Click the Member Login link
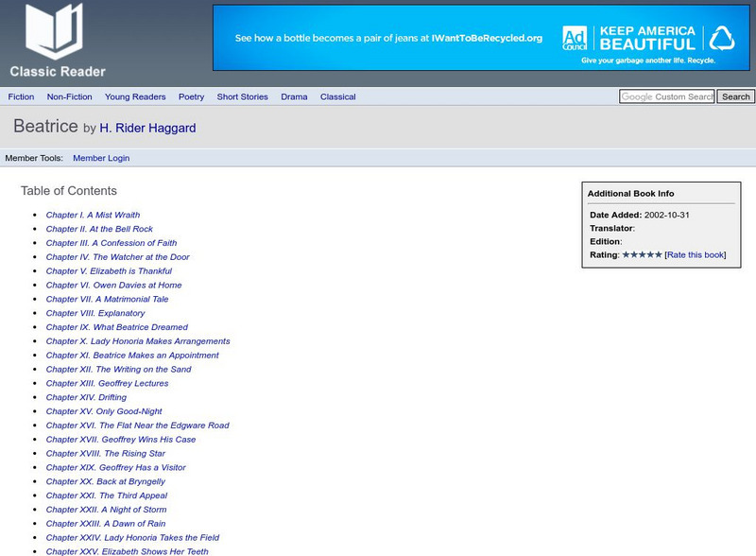 [x=101, y=158]
